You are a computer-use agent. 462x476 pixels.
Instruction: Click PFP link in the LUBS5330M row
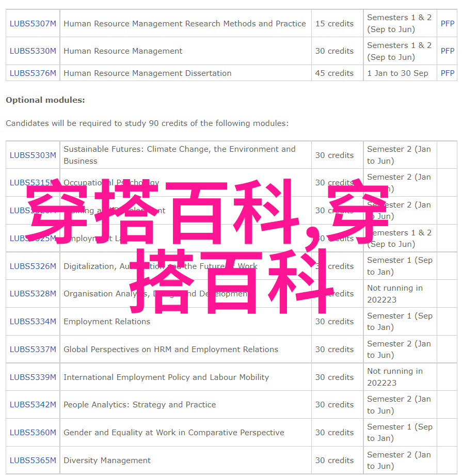[x=447, y=51]
